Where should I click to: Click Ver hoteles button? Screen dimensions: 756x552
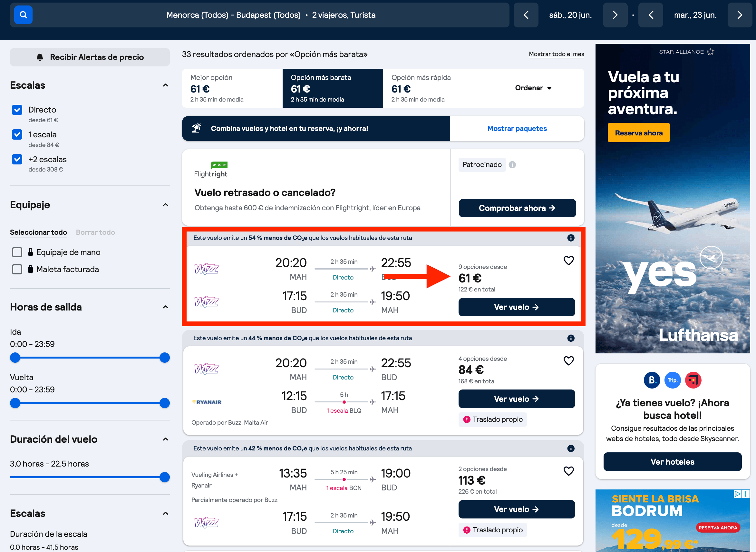click(x=672, y=462)
